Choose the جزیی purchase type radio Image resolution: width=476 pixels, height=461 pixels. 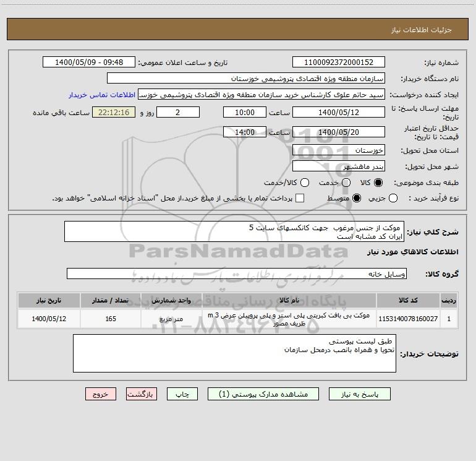(x=393, y=198)
